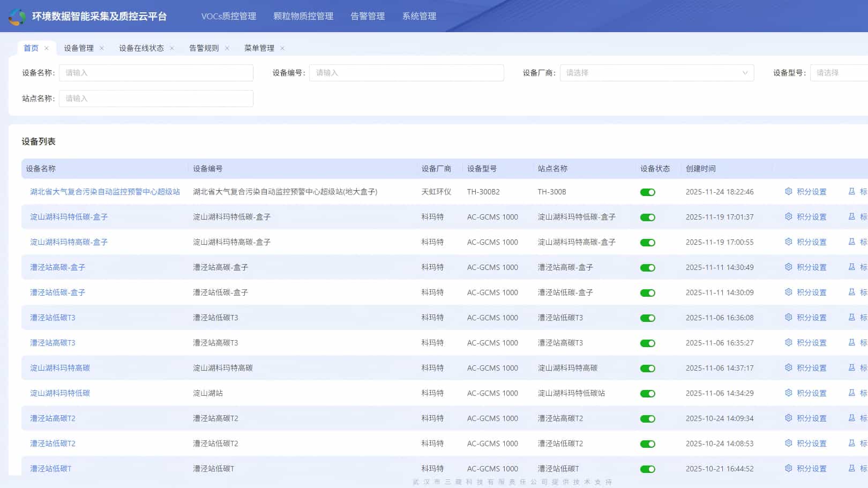Image resolution: width=868 pixels, height=488 pixels.
Task: Click inside the 设备名称 input field
Action: tap(156, 73)
